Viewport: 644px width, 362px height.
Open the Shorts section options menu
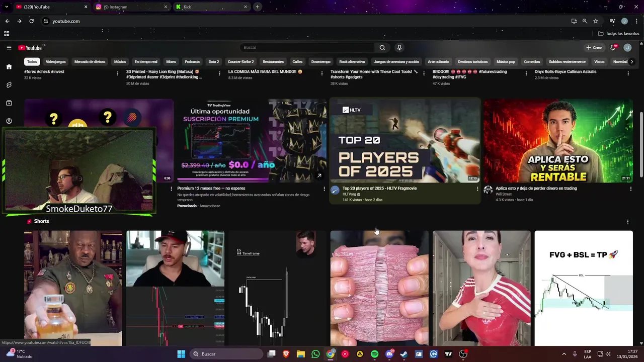pos(627,222)
